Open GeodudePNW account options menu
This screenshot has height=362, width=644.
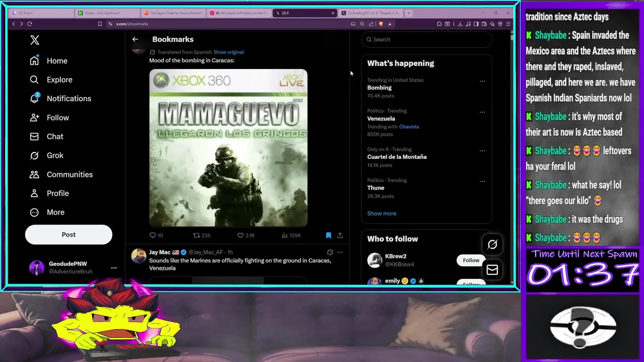pos(114,267)
